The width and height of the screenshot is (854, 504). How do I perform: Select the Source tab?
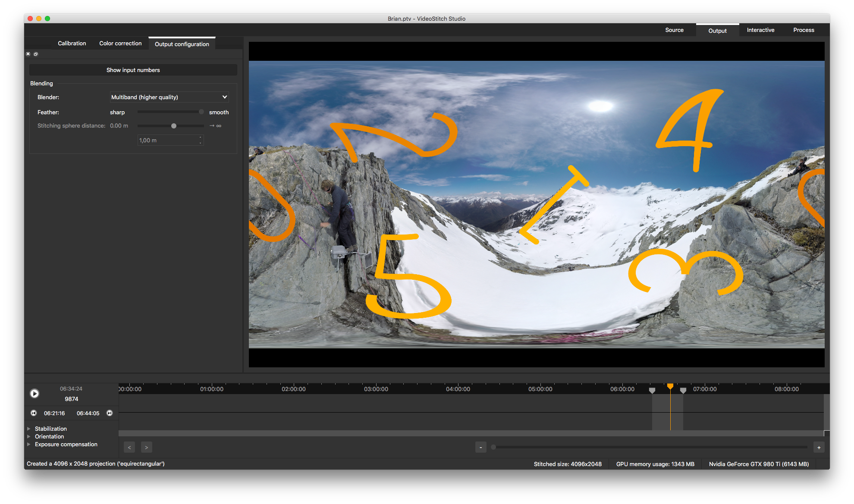pos(674,29)
